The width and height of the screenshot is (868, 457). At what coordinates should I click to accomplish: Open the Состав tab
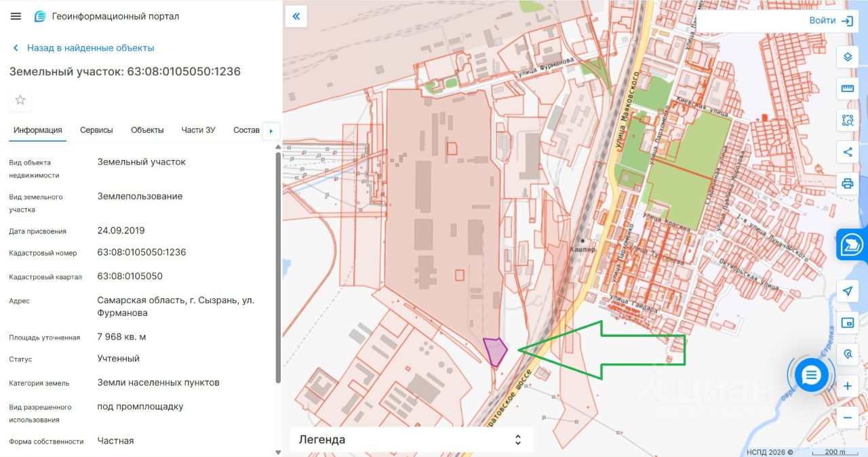point(246,130)
